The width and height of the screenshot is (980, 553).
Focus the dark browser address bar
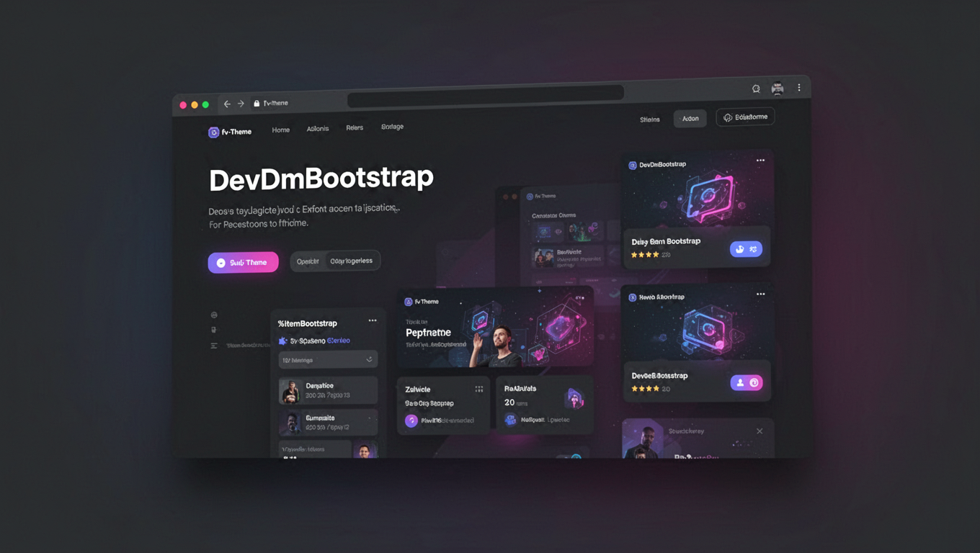coord(485,95)
